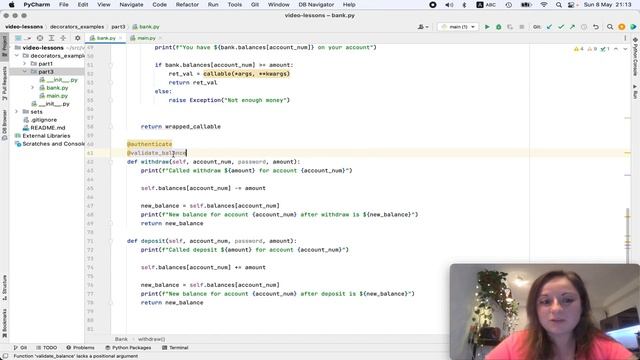
Task: Toggle DB Browser tool window
Action: pyautogui.click(x=4, y=125)
